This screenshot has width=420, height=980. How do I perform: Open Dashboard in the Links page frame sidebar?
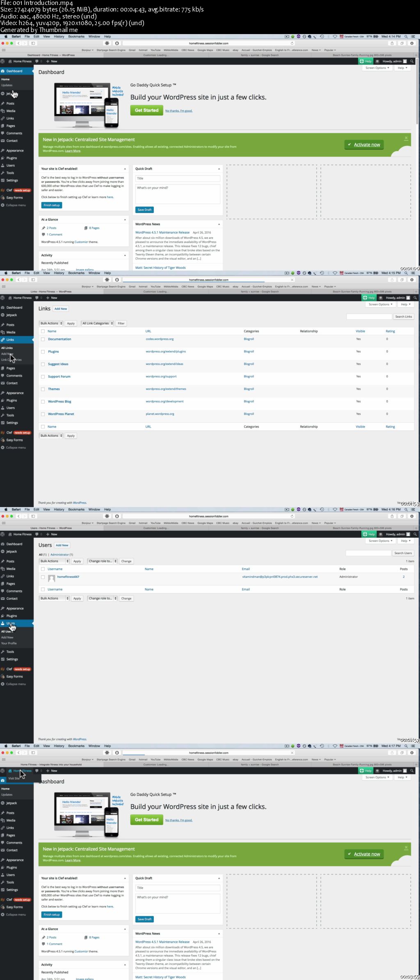14,308
